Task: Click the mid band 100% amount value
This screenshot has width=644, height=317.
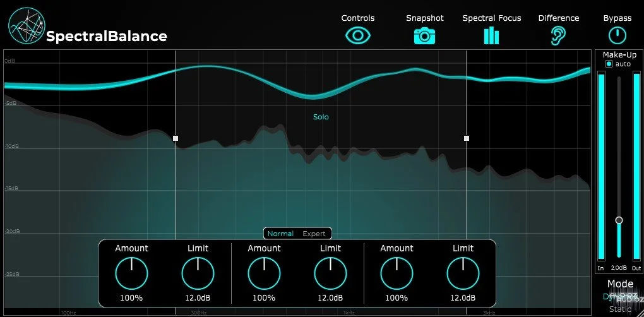Action: (x=264, y=297)
